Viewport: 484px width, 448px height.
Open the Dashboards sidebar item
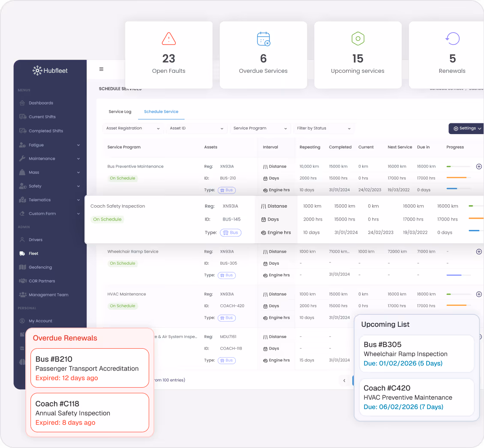click(x=41, y=103)
